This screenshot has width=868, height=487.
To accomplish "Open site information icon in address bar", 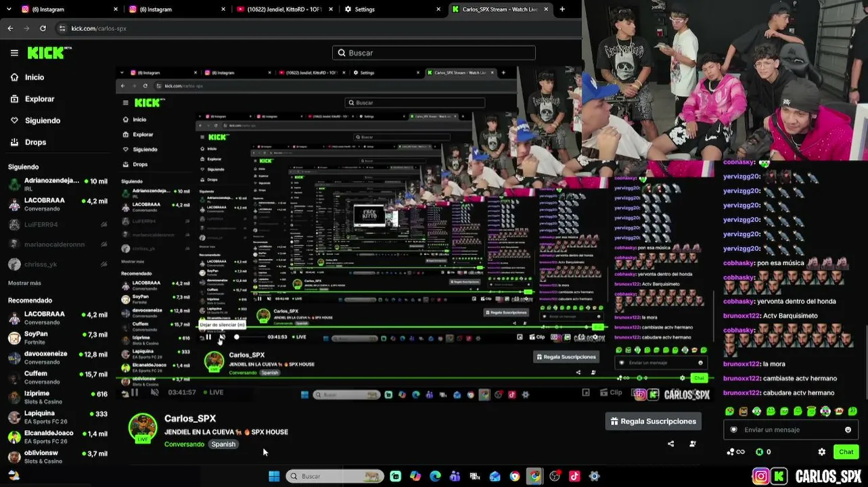I will tap(62, 28).
